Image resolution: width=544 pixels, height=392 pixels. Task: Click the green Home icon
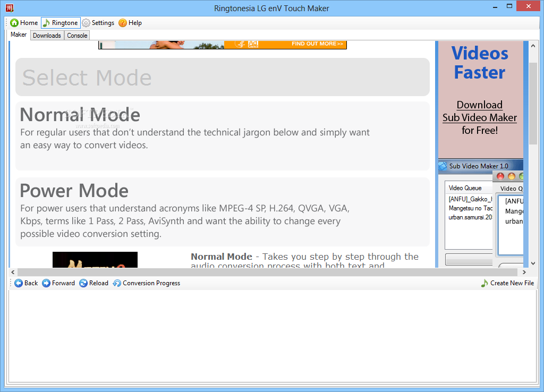14,23
